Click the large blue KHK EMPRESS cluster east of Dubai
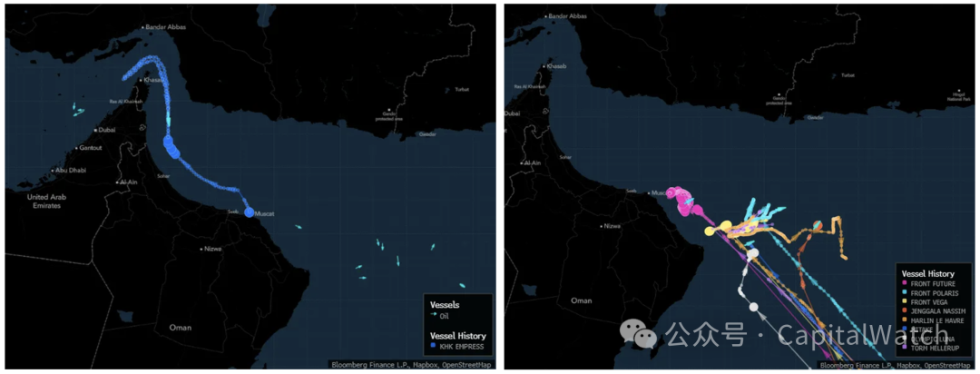The image size is (980, 374). [170, 145]
